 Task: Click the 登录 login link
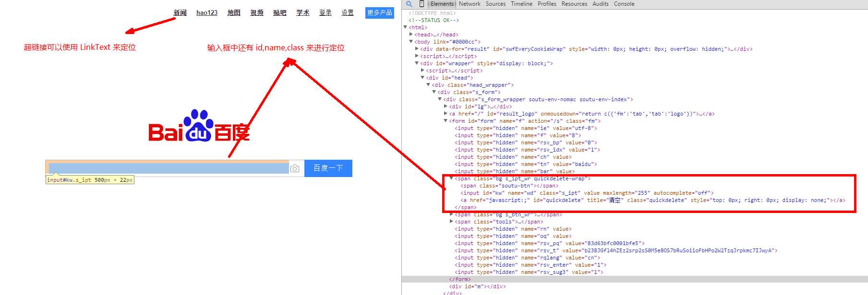[x=325, y=13]
